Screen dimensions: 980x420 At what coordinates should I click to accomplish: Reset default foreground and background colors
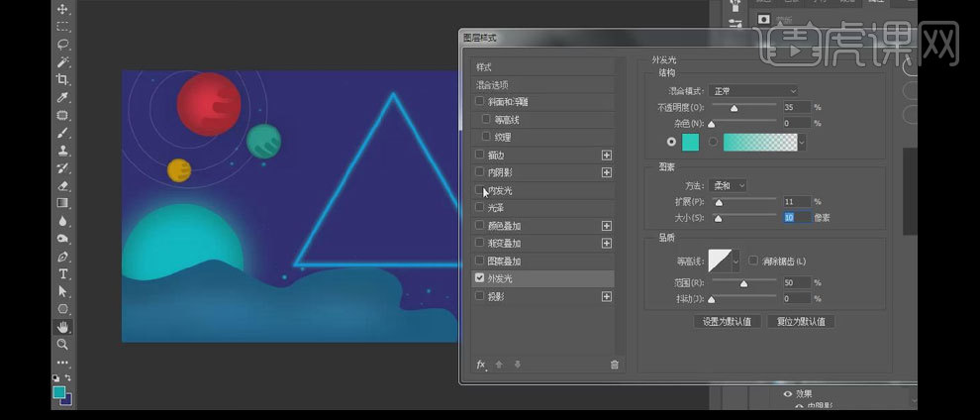click(56, 378)
